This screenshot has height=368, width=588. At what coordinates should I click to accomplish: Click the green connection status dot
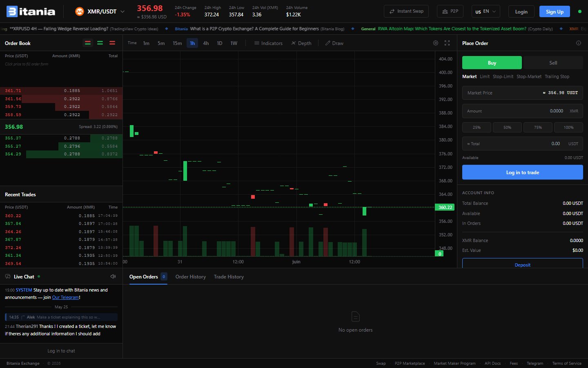[580, 11]
